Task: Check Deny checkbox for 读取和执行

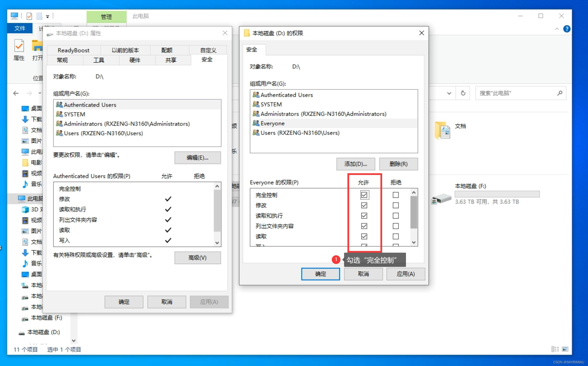Action: pyautogui.click(x=395, y=216)
